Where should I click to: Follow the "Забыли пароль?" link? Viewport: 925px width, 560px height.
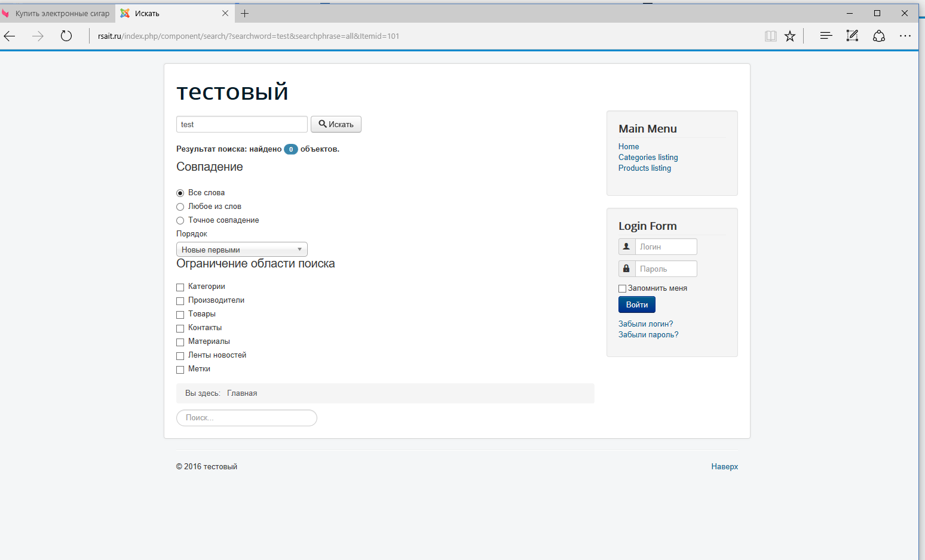pos(648,335)
